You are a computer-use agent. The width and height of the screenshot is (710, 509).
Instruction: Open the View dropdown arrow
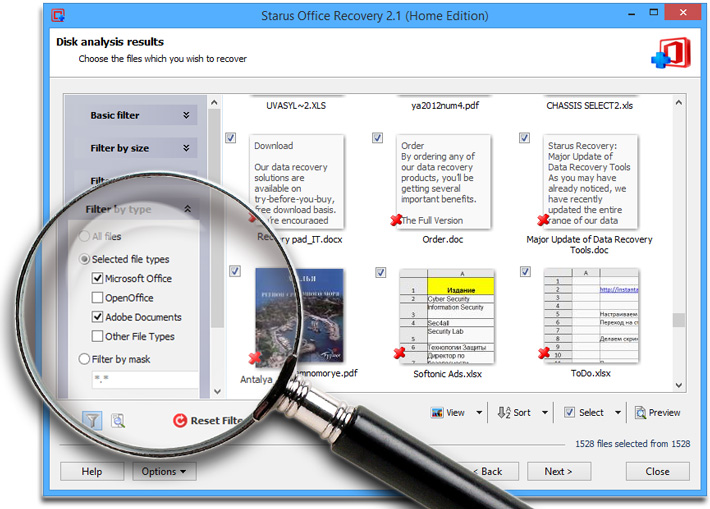479,413
